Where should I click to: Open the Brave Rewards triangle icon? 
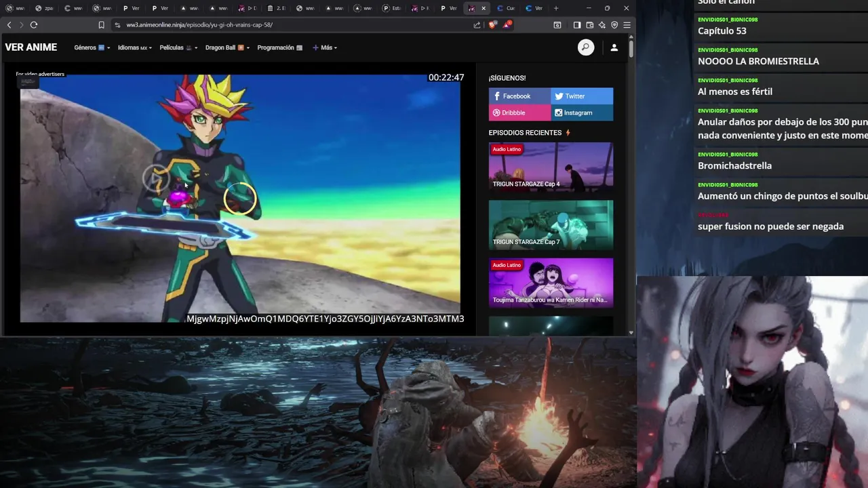[x=507, y=25]
